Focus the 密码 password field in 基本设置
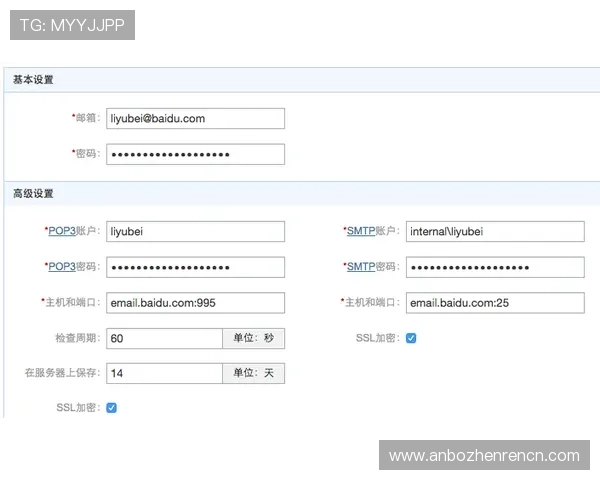 pyautogui.click(x=195, y=154)
